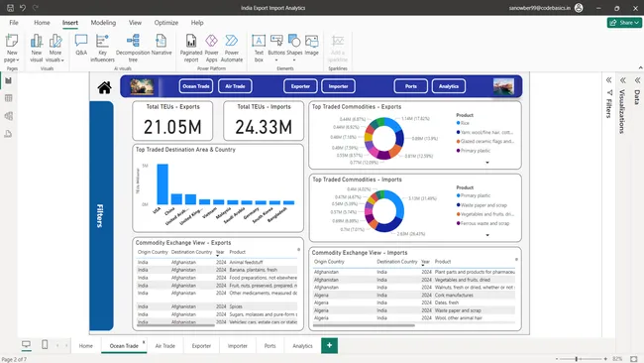Click the Save icon in title bar

pos(10,8)
